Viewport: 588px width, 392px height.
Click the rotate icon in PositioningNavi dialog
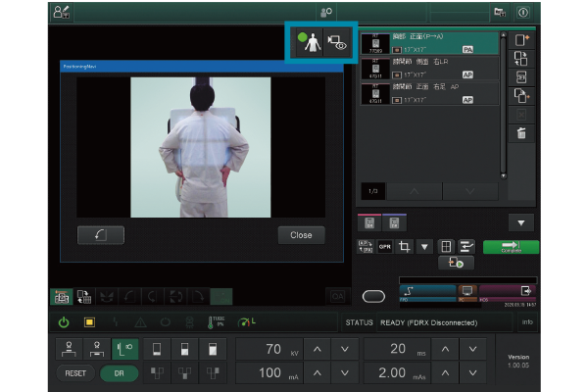[101, 235]
